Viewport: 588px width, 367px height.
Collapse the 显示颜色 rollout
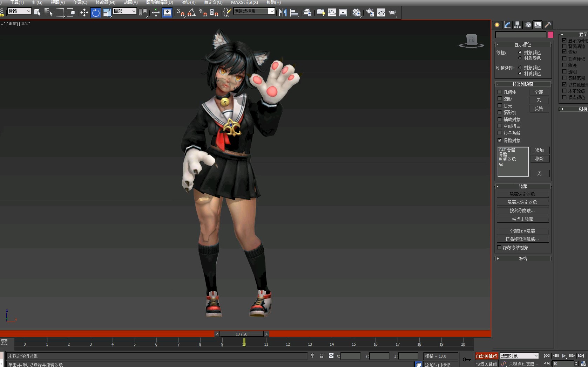(x=523, y=44)
